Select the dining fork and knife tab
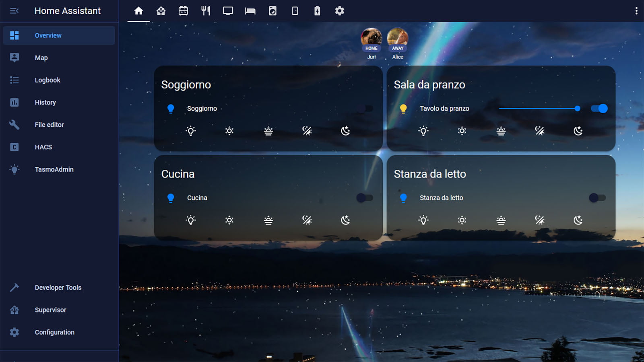 (206, 11)
